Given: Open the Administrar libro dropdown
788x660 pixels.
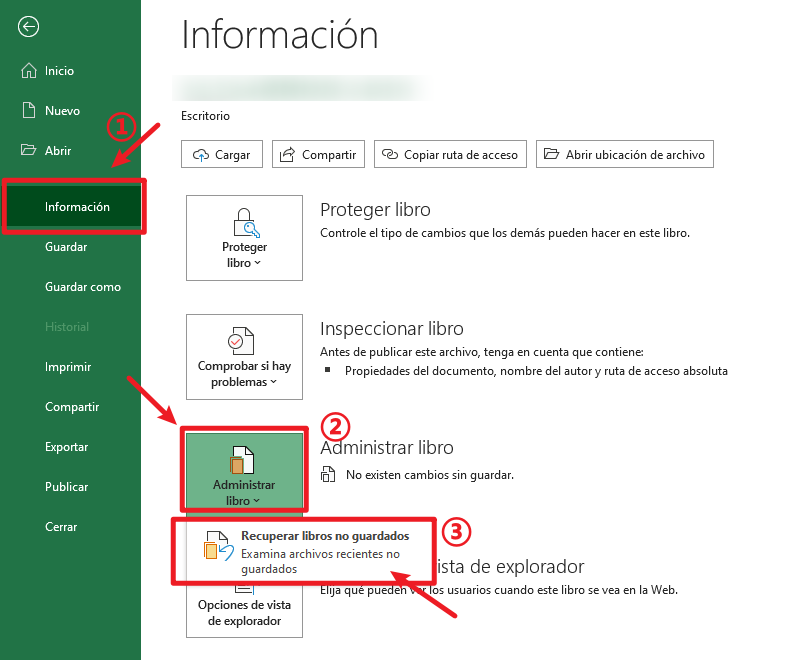Looking at the screenshot, I should [x=244, y=470].
